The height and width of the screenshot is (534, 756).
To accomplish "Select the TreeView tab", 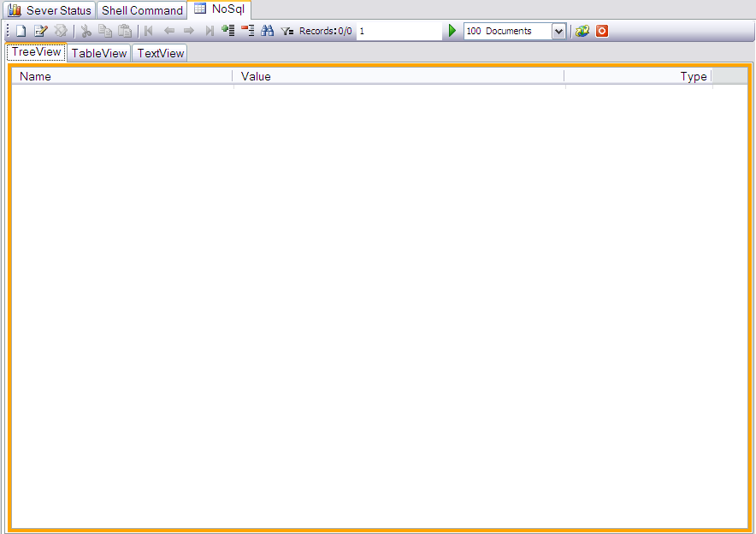I will point(36,52).
